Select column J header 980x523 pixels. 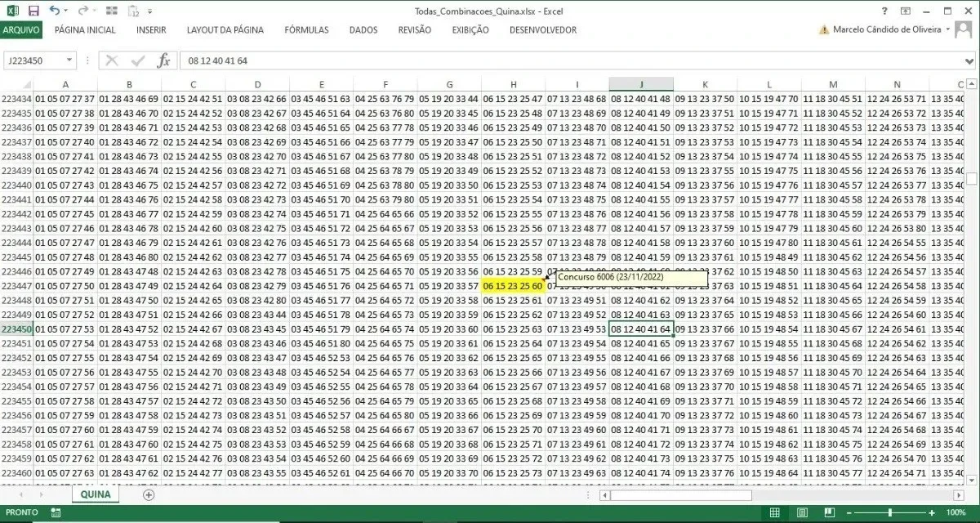point(641,85)
